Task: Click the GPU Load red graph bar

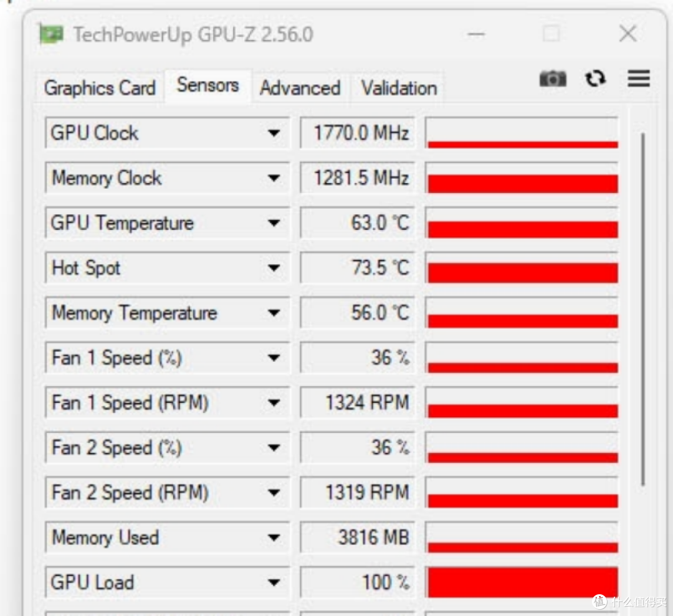Action: pyautogui.click(x=522, y=582)
